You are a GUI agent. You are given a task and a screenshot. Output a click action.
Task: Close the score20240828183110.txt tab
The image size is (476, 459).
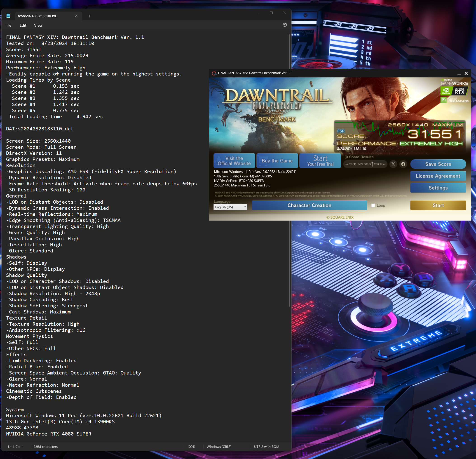click(x=76, y=16)
